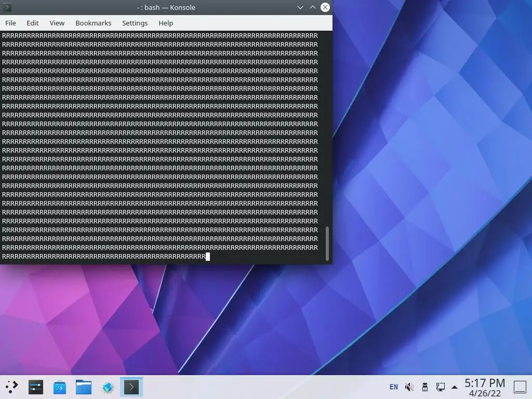Click the Konsole terminal scrollbar handle
532x399 pixels.
click(327, 244)
